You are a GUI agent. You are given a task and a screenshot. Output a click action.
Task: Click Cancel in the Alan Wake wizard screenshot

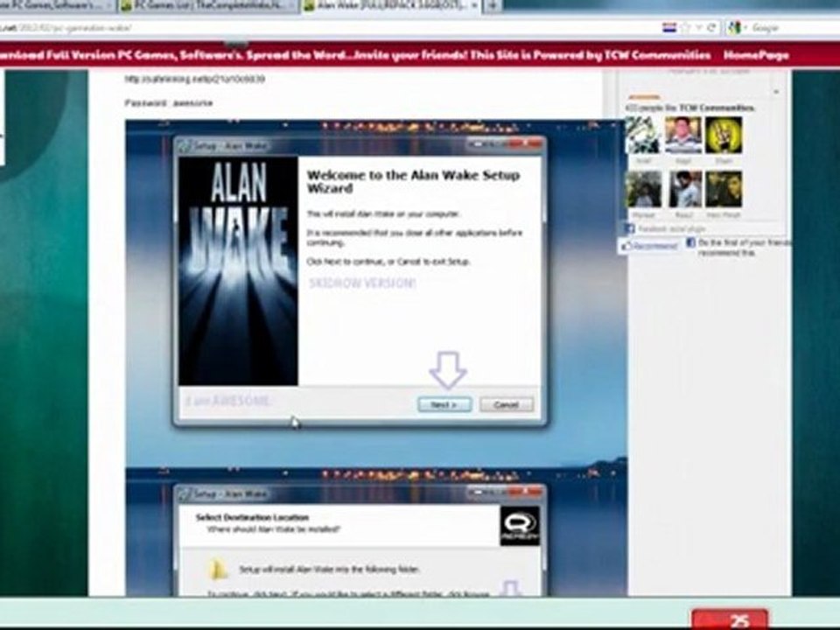click(x=507, y=404)
